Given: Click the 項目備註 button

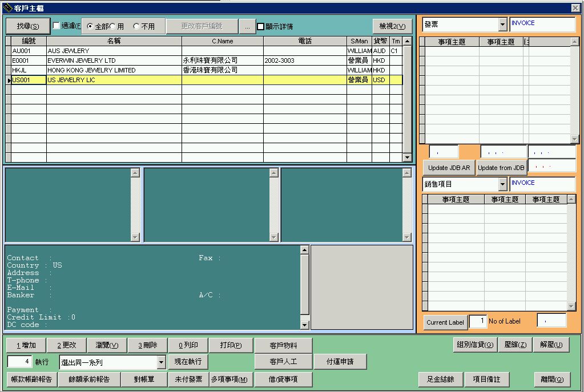Looking at the screenshot, I should point(486,379).
